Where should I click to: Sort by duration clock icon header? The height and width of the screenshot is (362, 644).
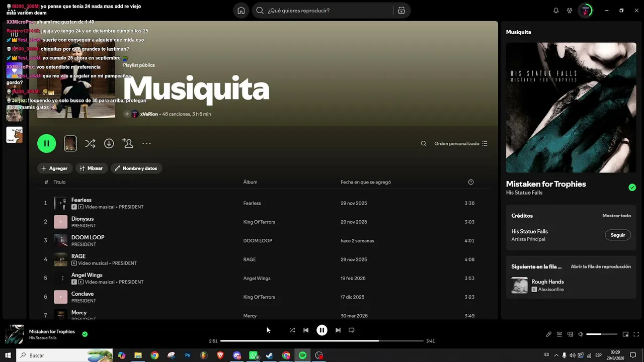471,182
